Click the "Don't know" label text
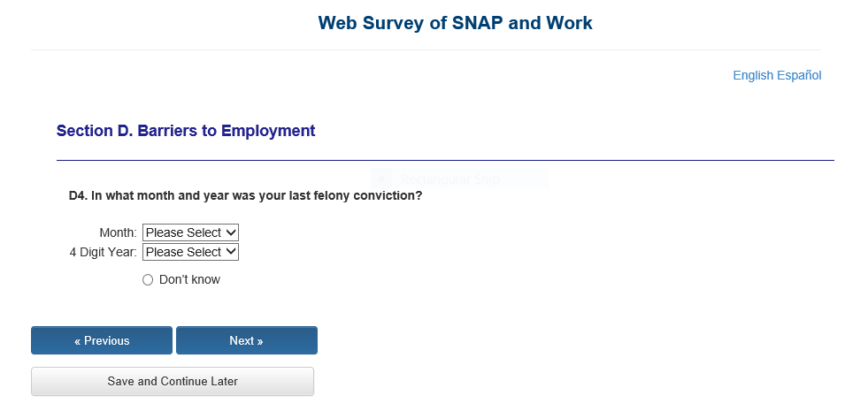Image resolution: width=868 pixels, height=411 pixels. click(x=189, y=280)
